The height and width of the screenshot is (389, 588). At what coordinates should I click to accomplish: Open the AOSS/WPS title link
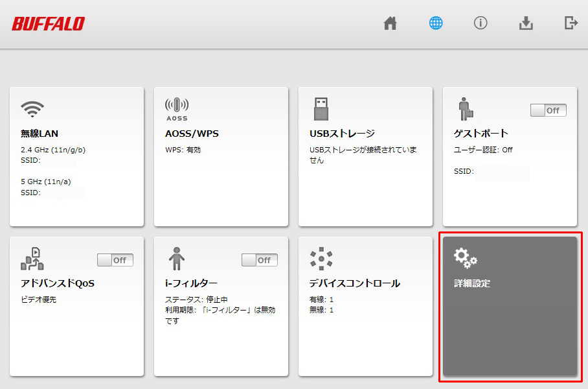coord(192,134)
